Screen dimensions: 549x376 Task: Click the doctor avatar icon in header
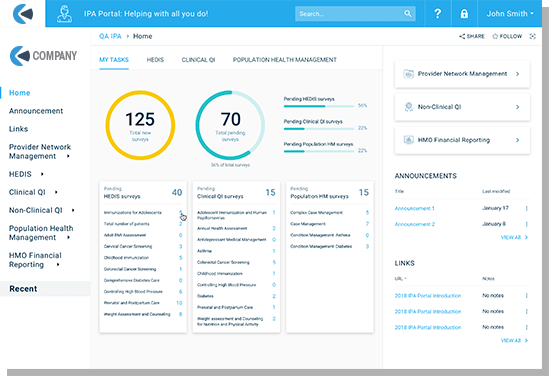(x=64, y=14)
